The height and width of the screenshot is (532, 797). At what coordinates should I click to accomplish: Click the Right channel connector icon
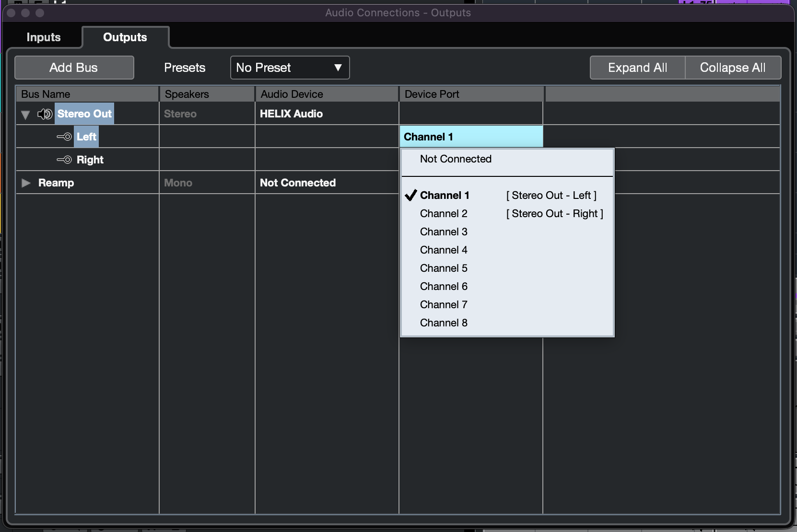tap(64, 160)
